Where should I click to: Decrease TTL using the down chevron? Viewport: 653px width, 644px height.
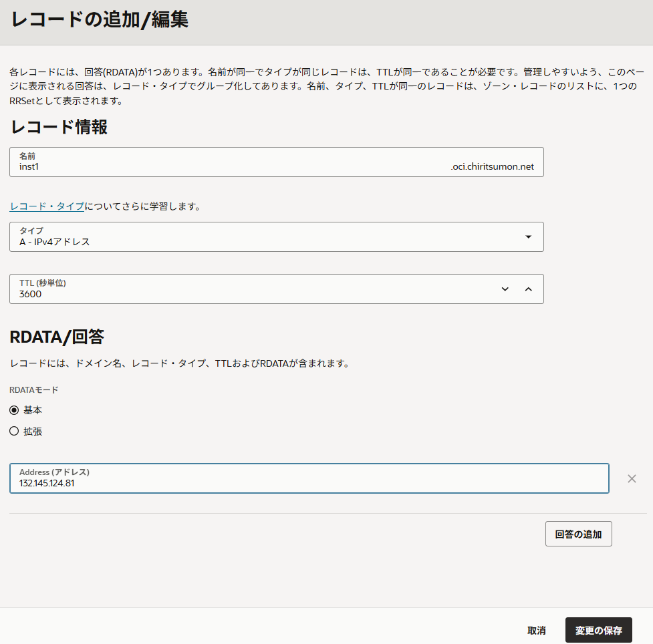click(505, 289)
